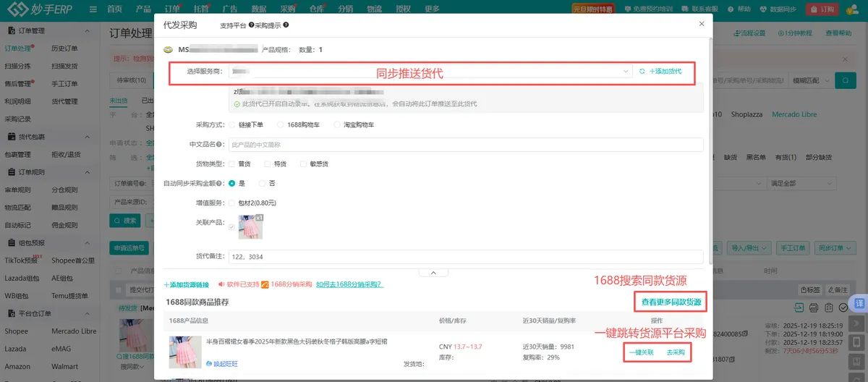Open the help icon after 支持平台
This screenshot has height=382, width=868.
point(251,25)
